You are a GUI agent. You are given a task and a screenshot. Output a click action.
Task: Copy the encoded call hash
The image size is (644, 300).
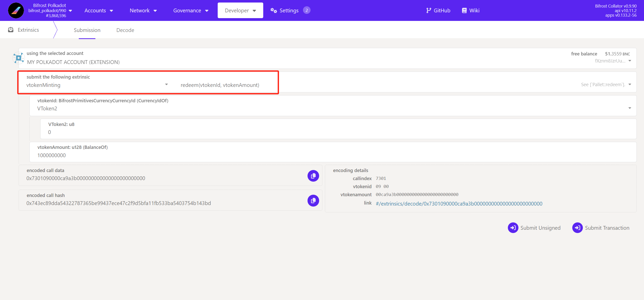coord(313,201)
